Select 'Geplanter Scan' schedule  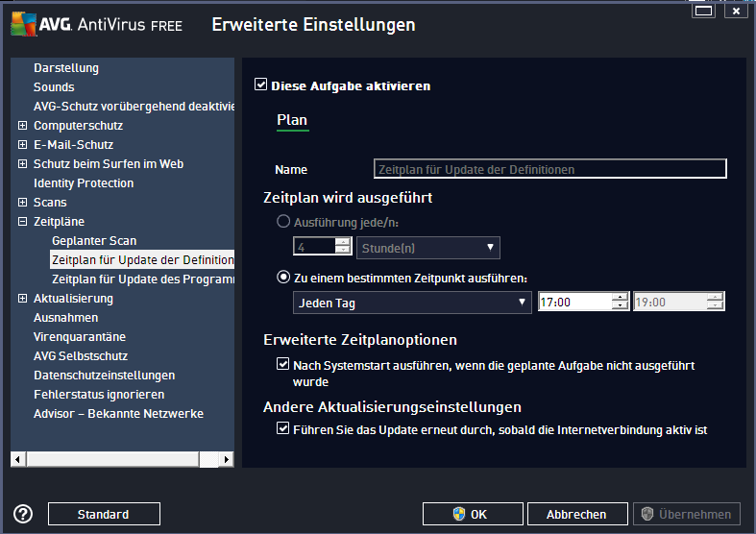94,240
